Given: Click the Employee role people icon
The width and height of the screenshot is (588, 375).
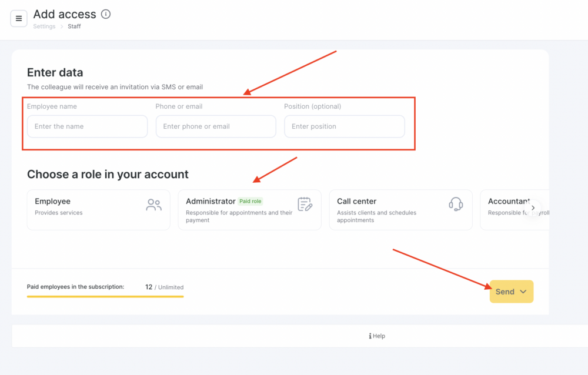Looking at the screenshot, I should pyautogui.click(x=153, y=205).
